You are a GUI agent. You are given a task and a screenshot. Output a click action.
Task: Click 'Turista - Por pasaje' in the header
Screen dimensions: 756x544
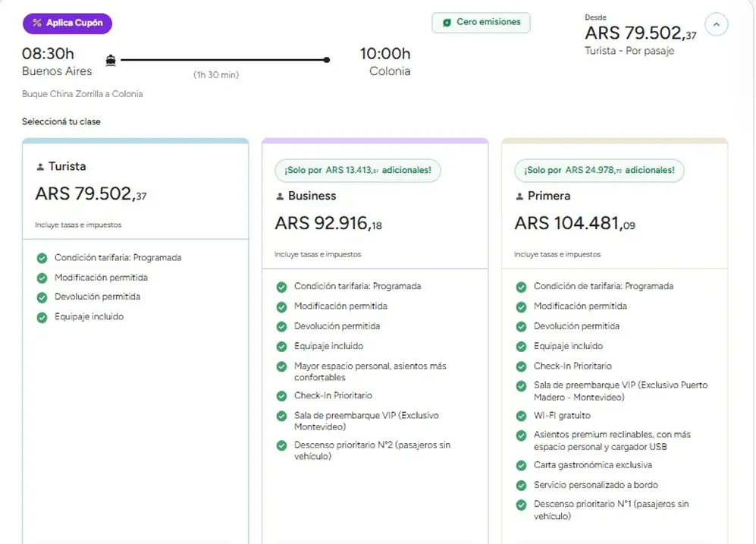[x=629, y=51]
